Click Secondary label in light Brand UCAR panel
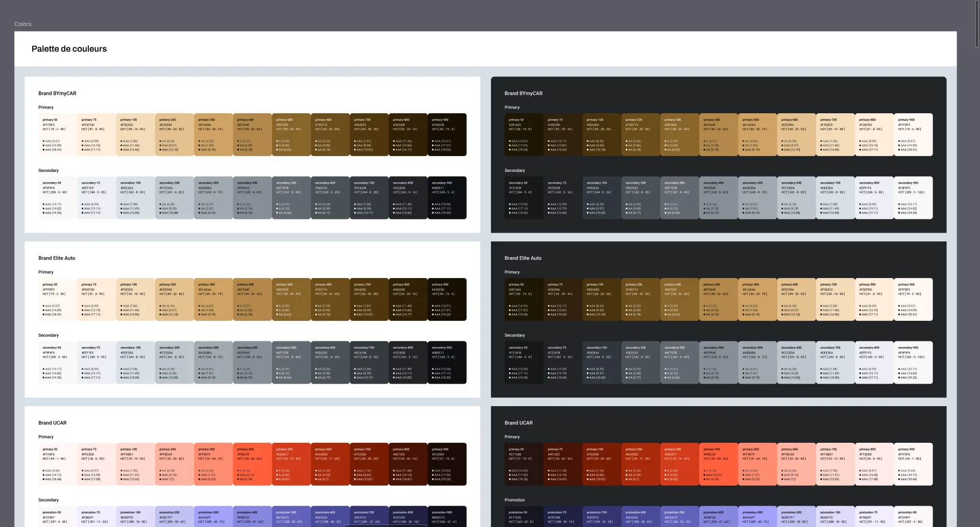This screenshot has width=980, height=527. [48, 500]
